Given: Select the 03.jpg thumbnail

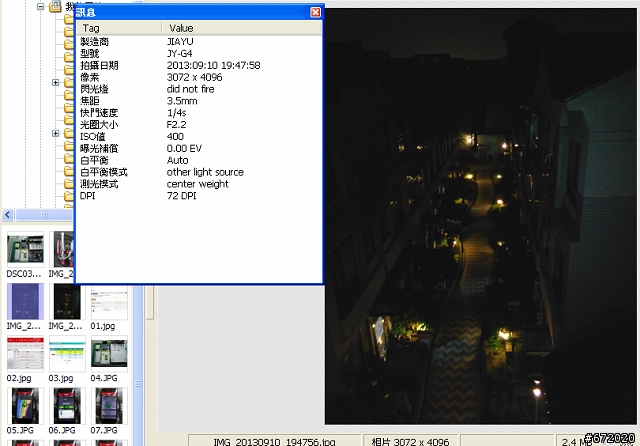Looking at the screenshot, I should tap(67, 354).
